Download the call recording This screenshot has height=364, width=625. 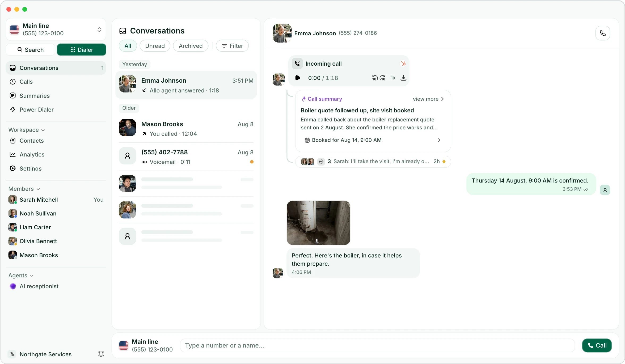(403, 78)
